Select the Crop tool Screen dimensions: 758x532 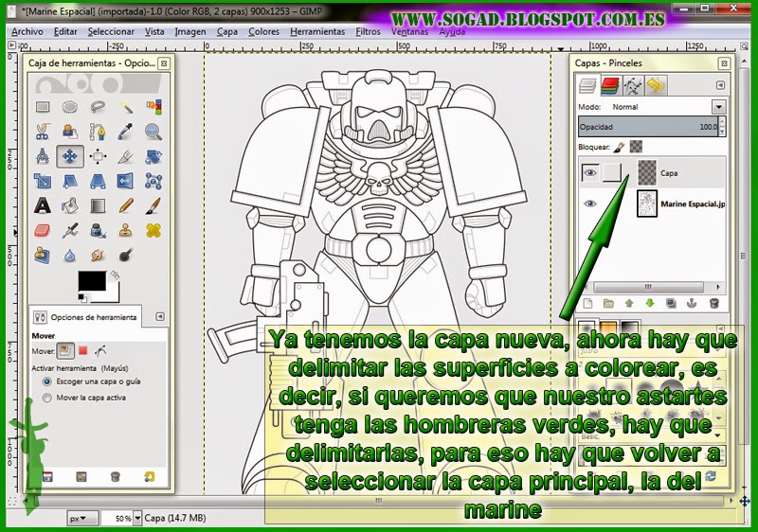tap(126, 156)
